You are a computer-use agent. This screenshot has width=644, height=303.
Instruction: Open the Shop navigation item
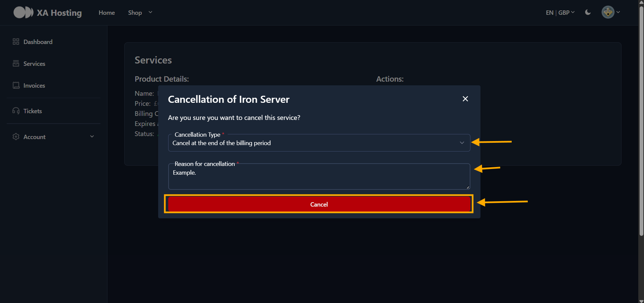(135, 13)
